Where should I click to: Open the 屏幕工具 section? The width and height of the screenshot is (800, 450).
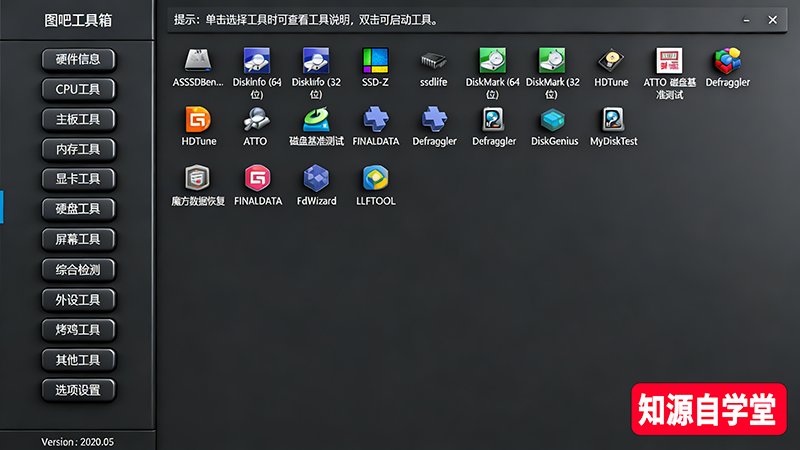(78, 239)
